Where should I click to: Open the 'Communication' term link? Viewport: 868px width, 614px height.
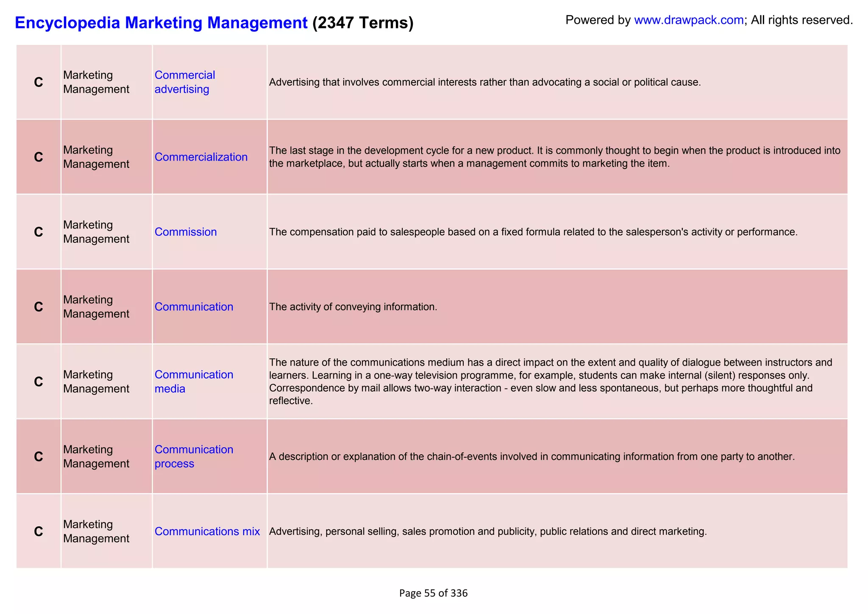(x=194, y=307)
